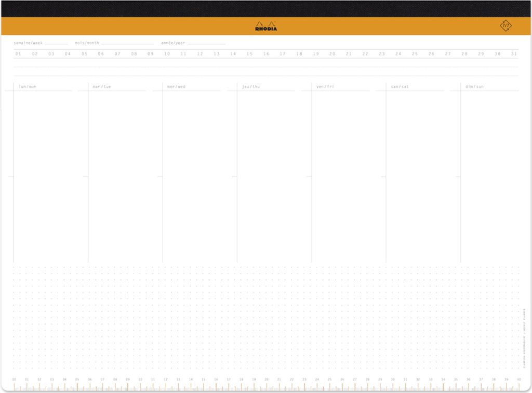Viewport: 532px width, 393px height.
Task: Select day 01 in the date row
Action: point(18,54)
